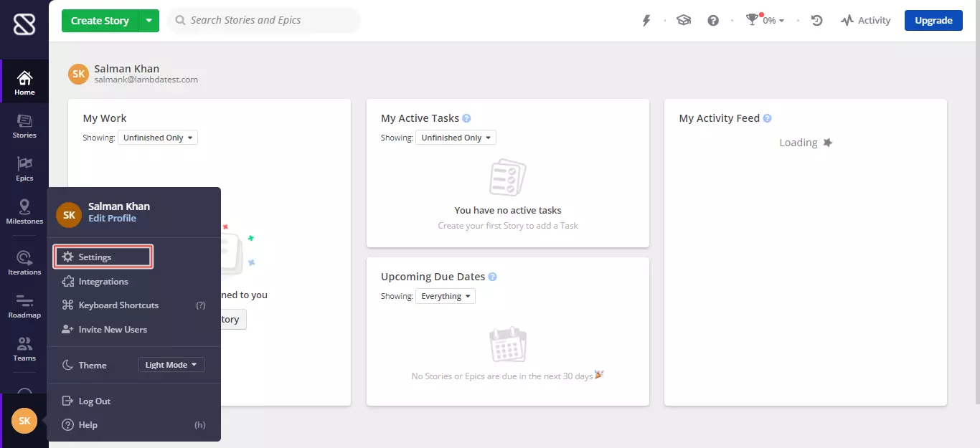Open the Roadmap view
Screen dimensions: 980x448
[24, 305]
